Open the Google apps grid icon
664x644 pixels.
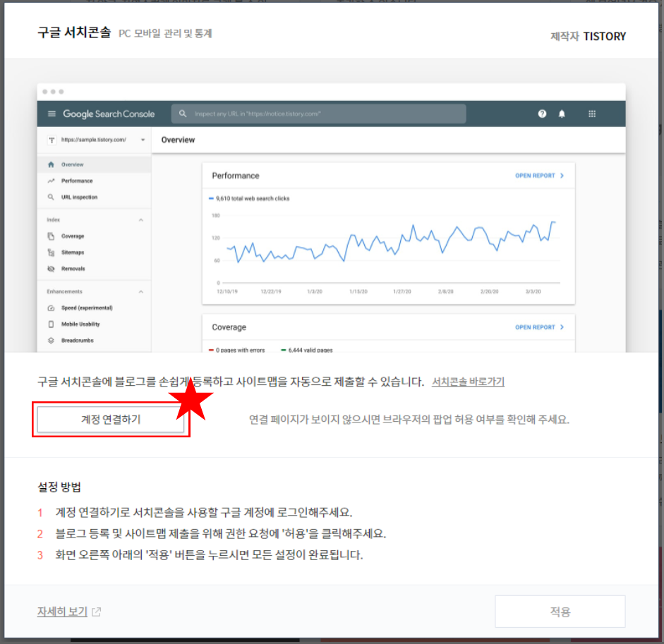click(592, 114)
